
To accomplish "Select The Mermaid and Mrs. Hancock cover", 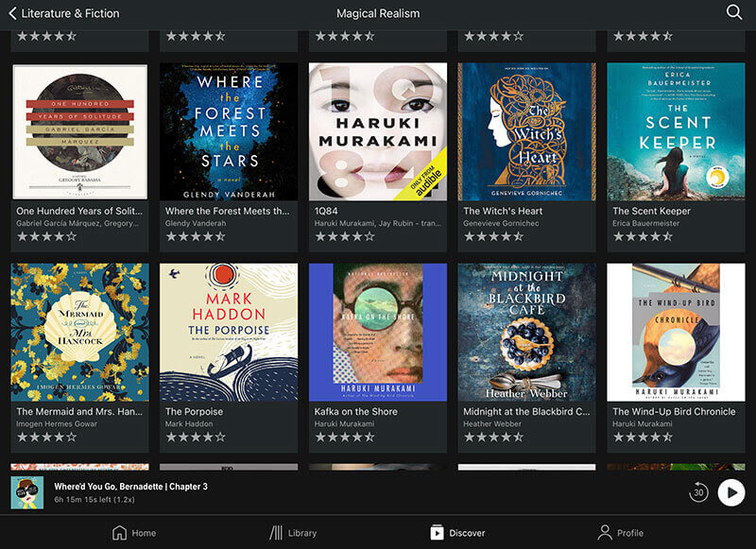I will (x=80, y=332).
